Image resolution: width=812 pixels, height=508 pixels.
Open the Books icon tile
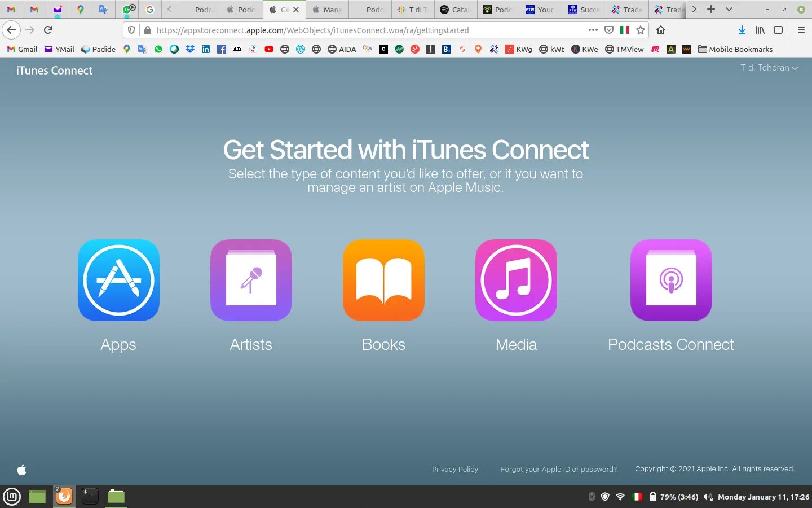coord(383,280)
